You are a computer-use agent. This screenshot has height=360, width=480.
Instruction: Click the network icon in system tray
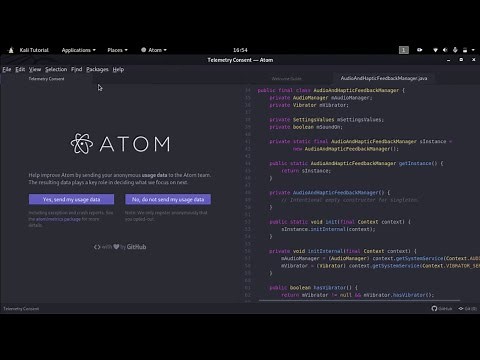point(435,50)
